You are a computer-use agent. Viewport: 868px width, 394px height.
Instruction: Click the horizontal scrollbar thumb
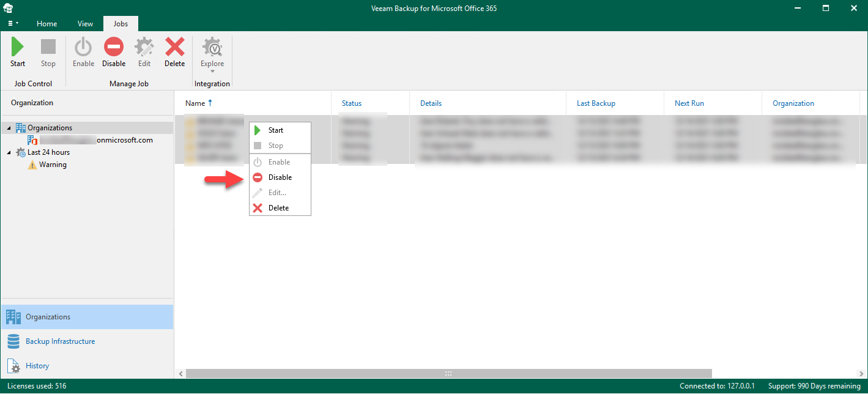pyautogui.click(x=449, y=373)
